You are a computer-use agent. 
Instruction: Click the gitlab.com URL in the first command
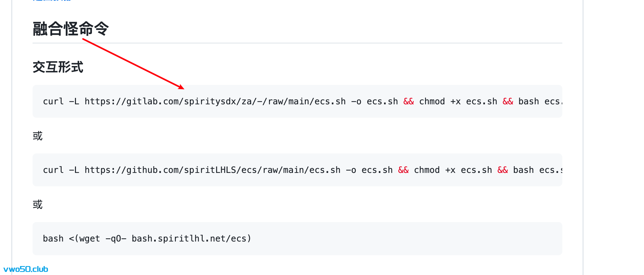pyautogui.click(x=215, y=101)
